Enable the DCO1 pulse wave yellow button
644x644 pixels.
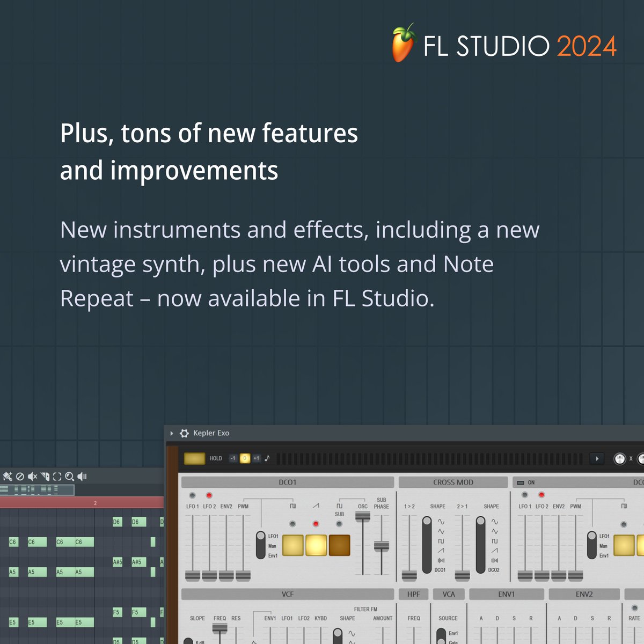[292, 545]
